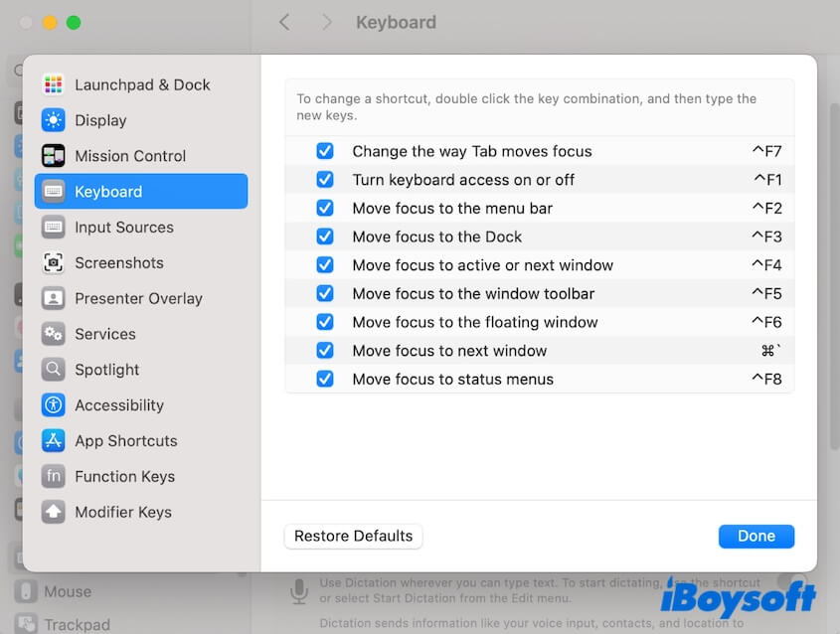Click the Launchpad & Dock icon

click(53, 84)
